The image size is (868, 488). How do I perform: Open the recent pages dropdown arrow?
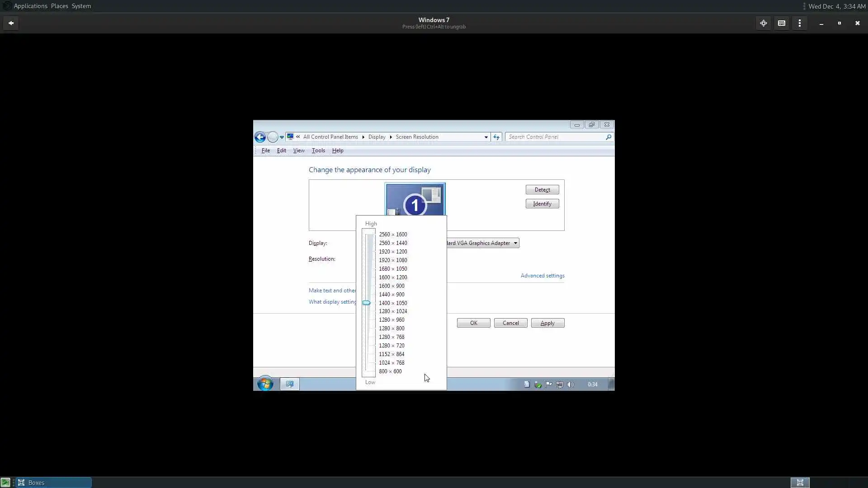(x=282, y=137)
